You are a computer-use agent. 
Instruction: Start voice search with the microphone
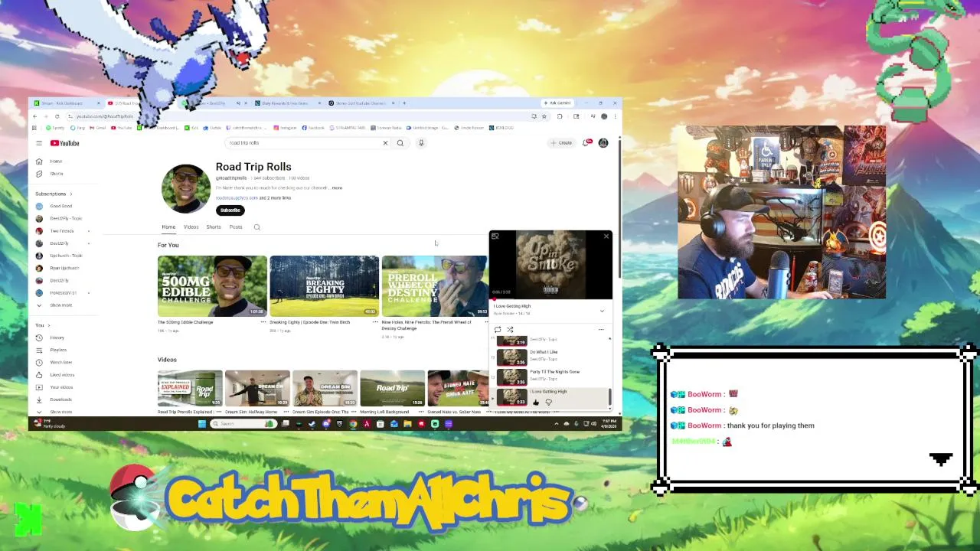(x=421, y=143)
